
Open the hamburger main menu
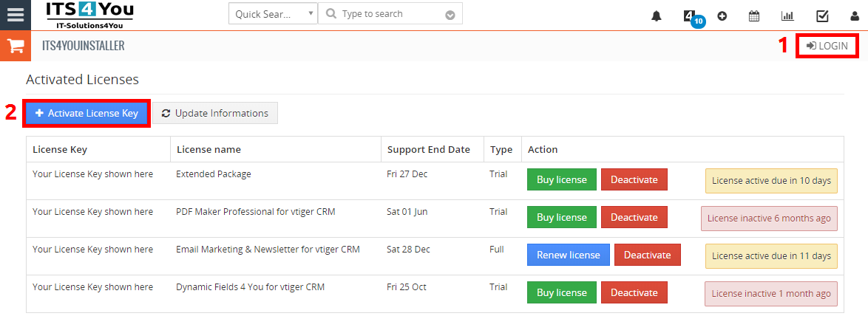(15, 15)
